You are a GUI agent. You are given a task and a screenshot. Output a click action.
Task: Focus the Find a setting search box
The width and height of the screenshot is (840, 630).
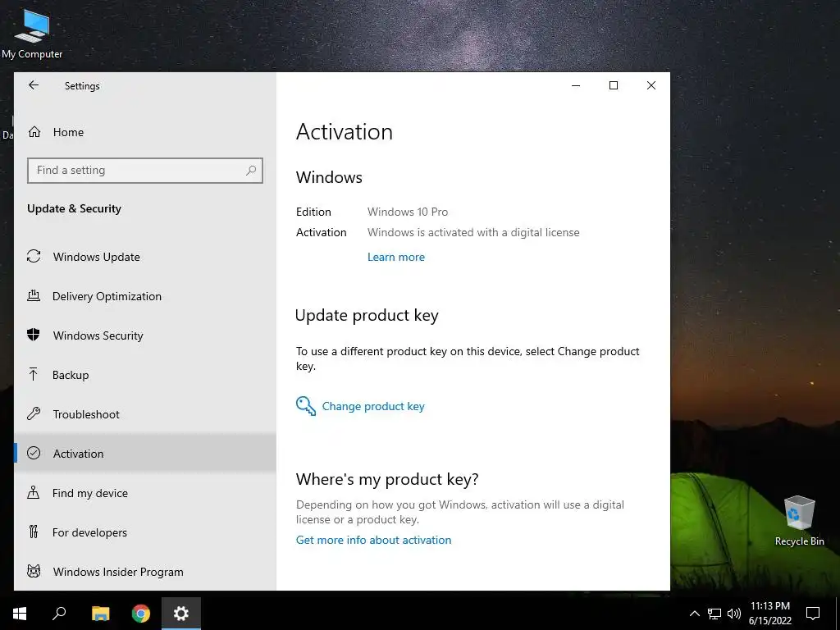pyautogui.click(x=145, y=171)
